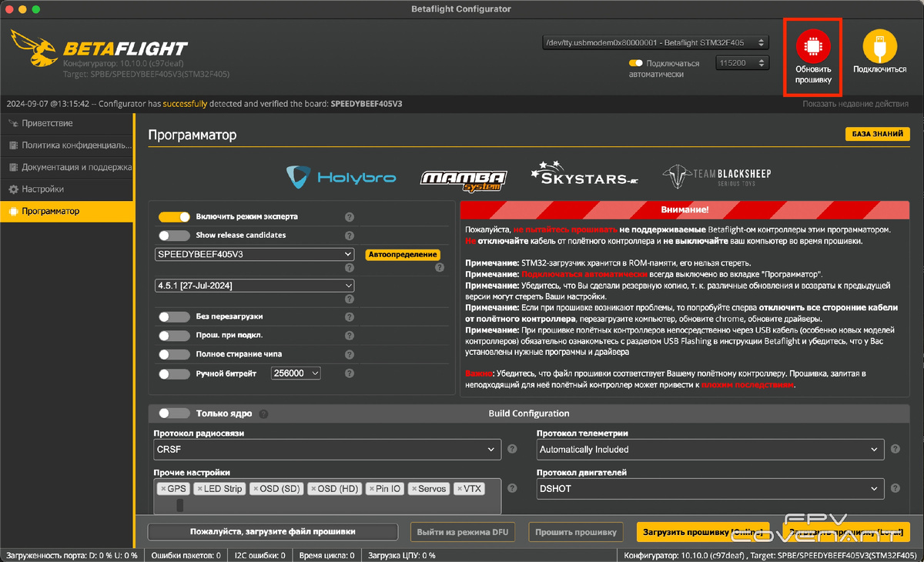Open the Automatically Included telemetry dropdown

710,450
